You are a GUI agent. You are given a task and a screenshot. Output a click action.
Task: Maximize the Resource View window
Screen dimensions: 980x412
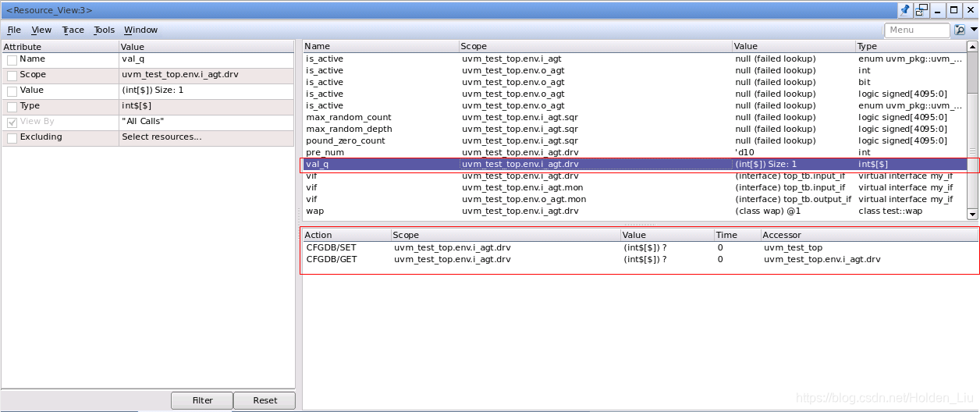pos(953,10)
